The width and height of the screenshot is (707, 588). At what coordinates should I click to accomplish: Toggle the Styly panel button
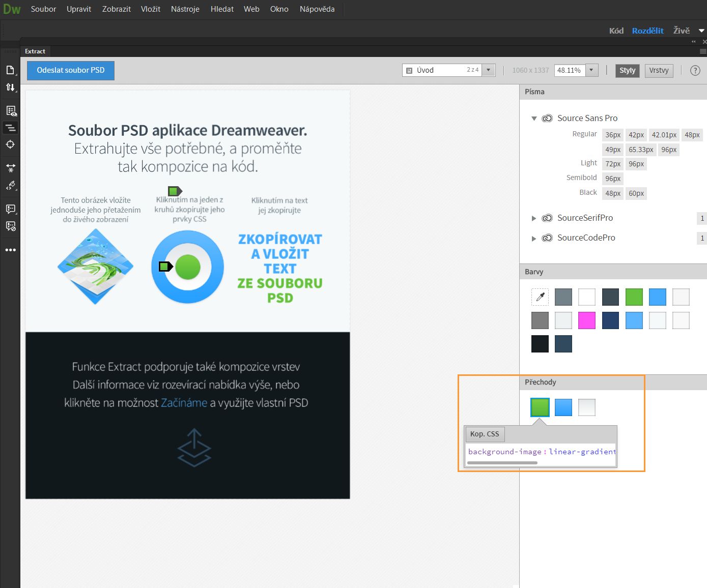click(627, 71)
